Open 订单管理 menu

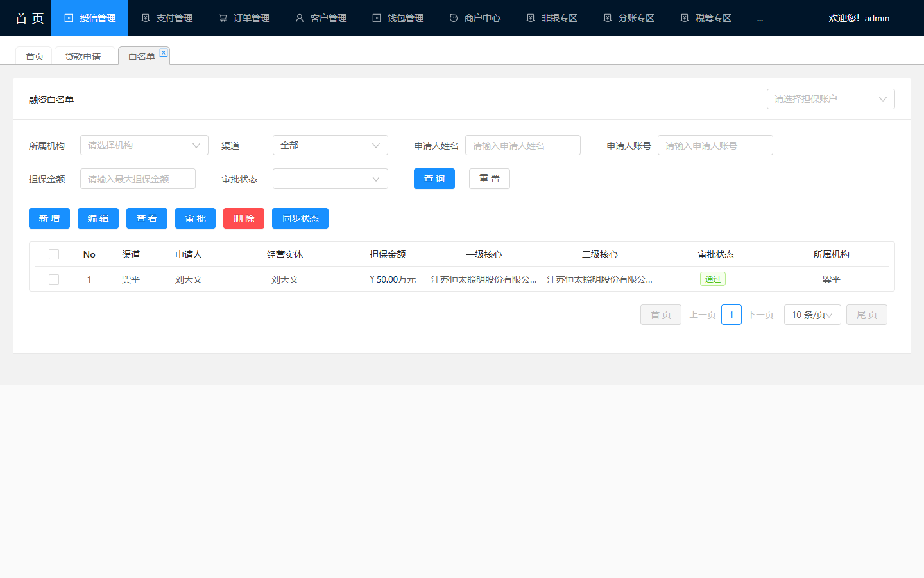pos(244,18)
